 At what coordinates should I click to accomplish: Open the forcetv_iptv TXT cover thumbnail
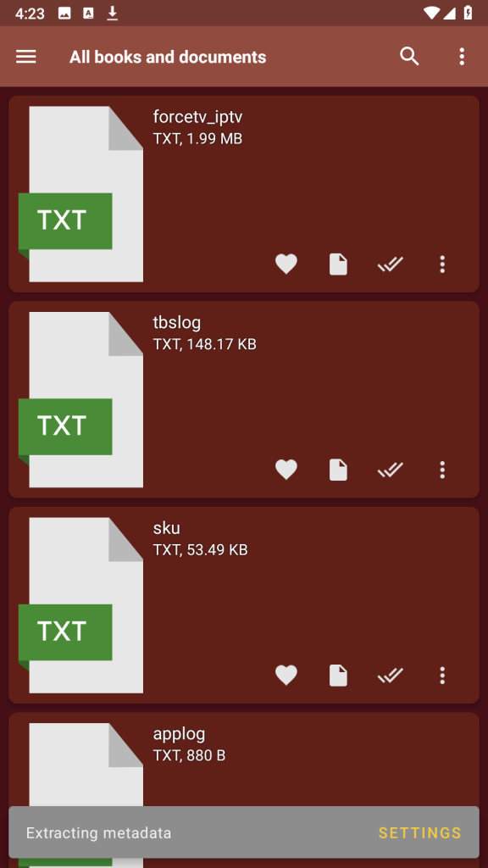[x=80, y=194]
